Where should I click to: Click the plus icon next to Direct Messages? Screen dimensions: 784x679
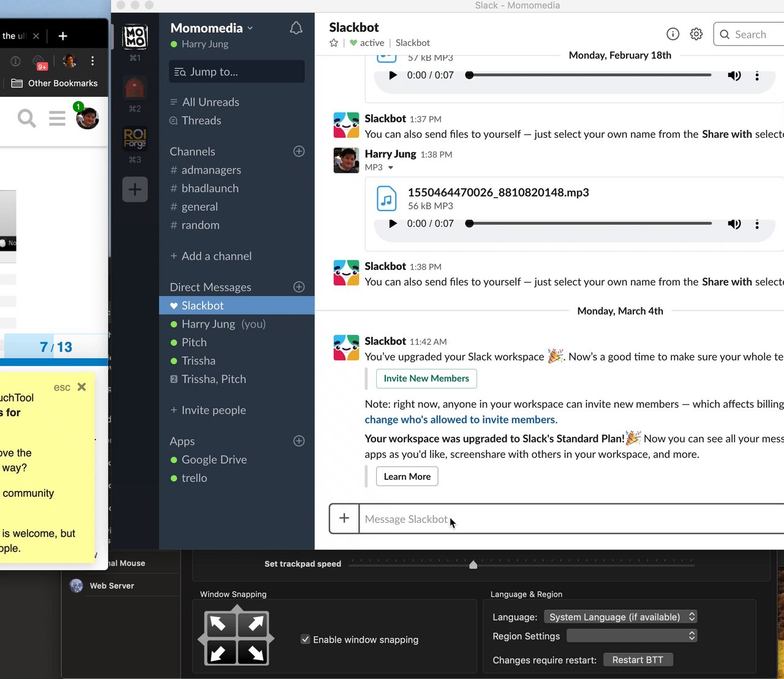coord(299,287)
